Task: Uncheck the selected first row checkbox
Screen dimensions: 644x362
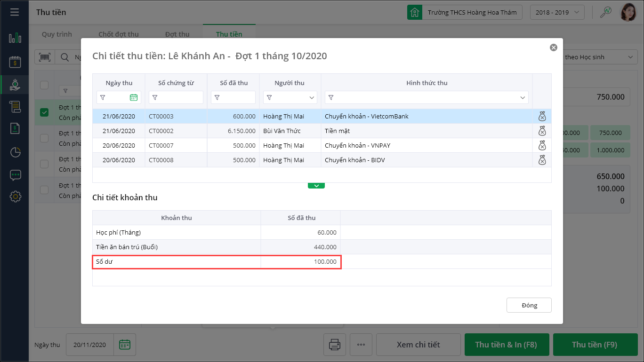Action: point(44,112)
